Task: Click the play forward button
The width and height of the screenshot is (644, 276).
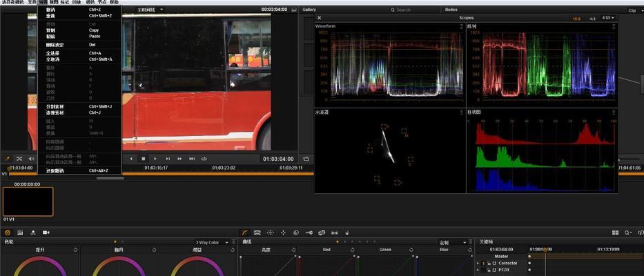Action: pyautogui.click(x=155, y=159)
